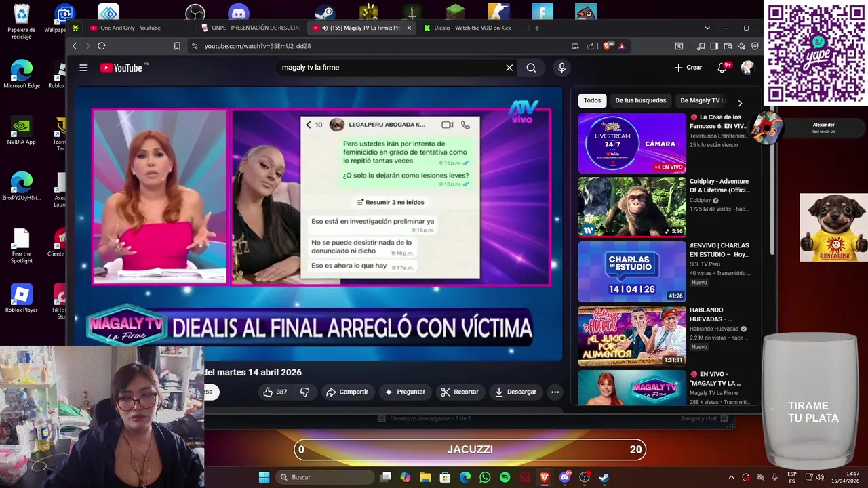Select the De tus búsquedas chip
The width and height of the screenshot is (868, 488).
pos(640,100)
